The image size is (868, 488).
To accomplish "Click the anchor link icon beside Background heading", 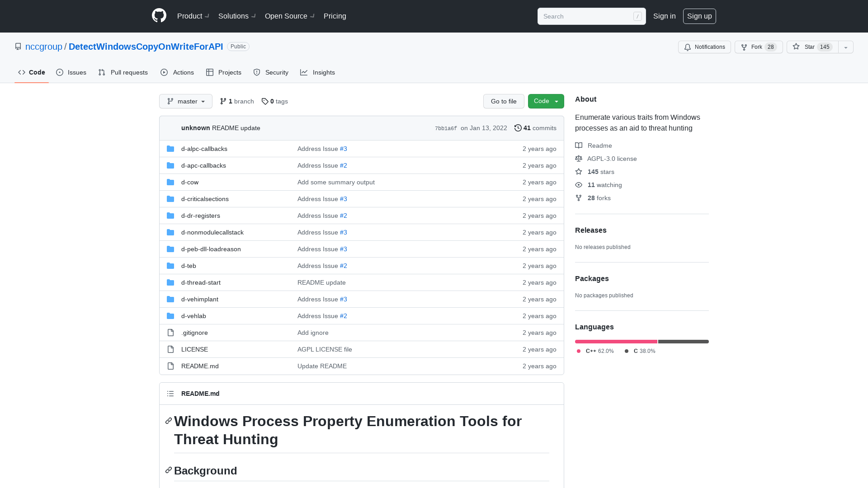I will pyautogui.click(x=169, y=470).
